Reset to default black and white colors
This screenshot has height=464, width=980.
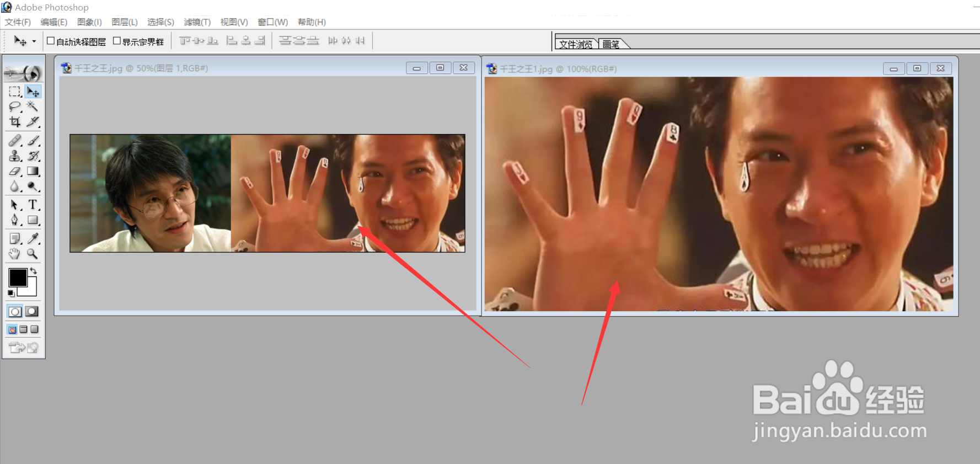point(11,294)
